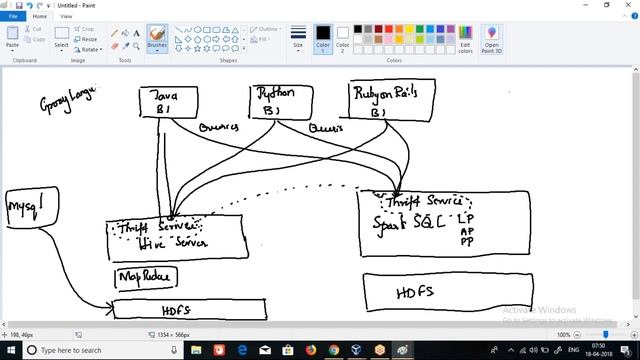This screenshot has height=360, width=640.
Task: Open Firefox from taskbar
Action: pos(311,350)
